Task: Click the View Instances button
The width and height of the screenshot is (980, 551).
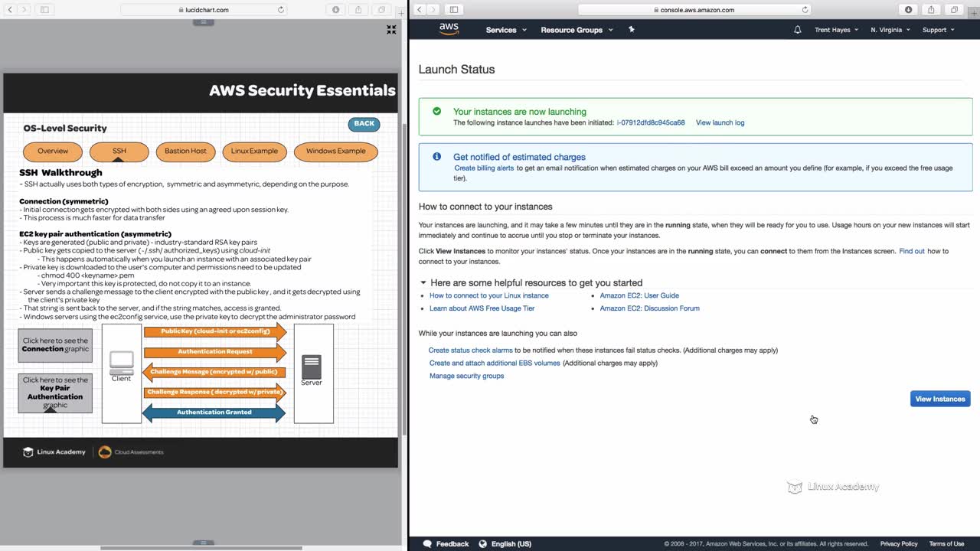Action: click(x=940, y=399)
